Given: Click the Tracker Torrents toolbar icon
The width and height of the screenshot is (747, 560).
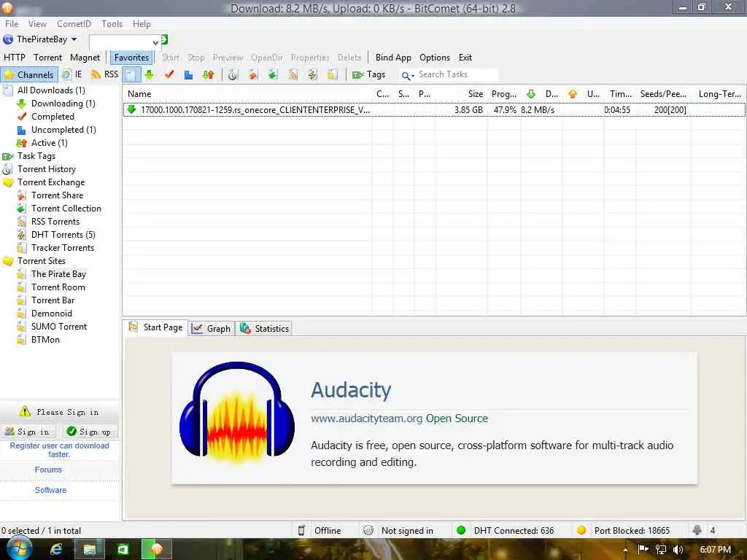Looking at the screenshot, I should click(333, 74).
